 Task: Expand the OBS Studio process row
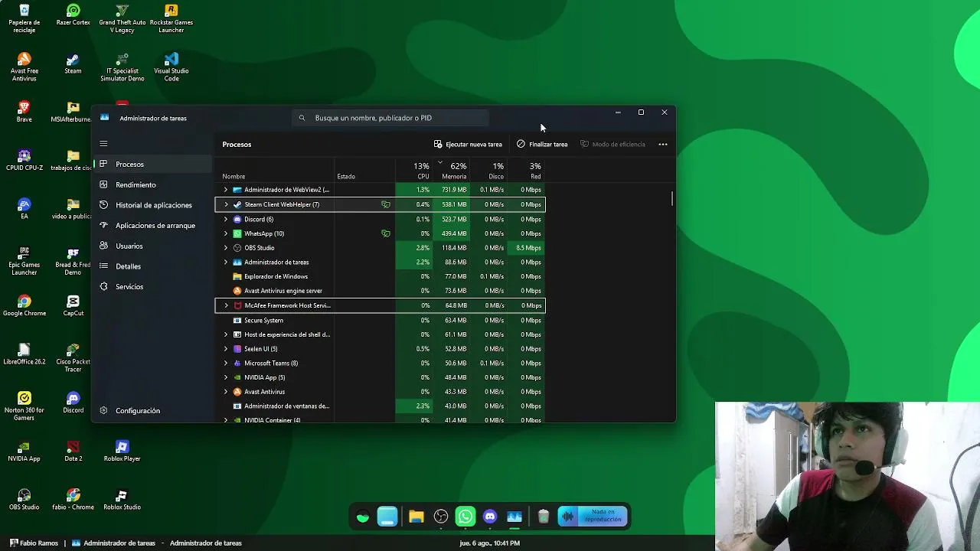[x=225, y=248]
